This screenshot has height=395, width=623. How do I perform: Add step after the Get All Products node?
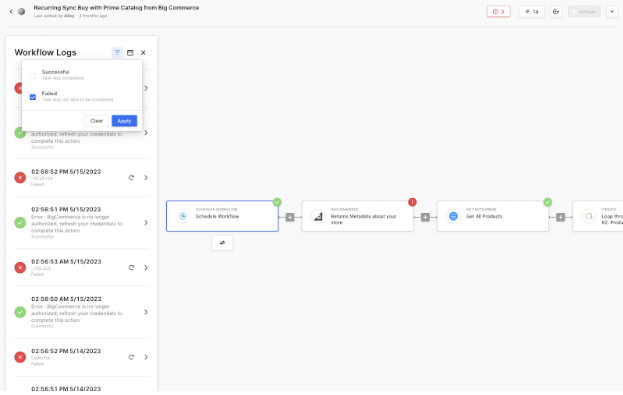click(560, 217)
